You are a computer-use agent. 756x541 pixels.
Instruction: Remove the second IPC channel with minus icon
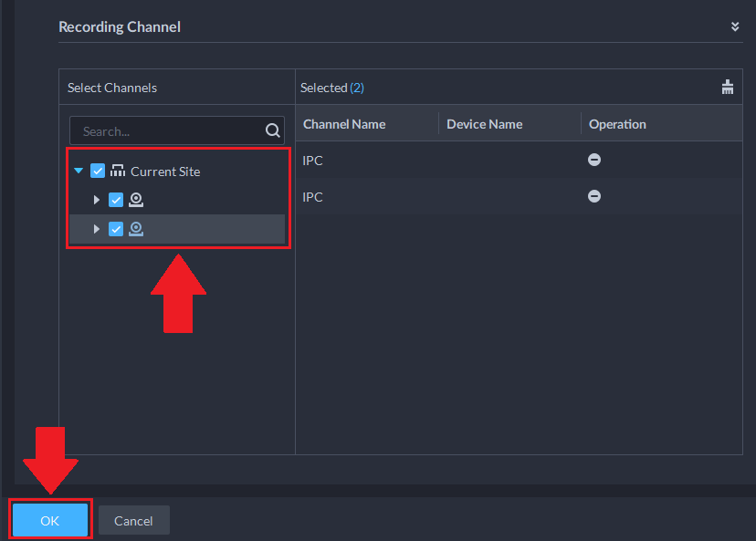pyautogui.click(x=594, y=196)
